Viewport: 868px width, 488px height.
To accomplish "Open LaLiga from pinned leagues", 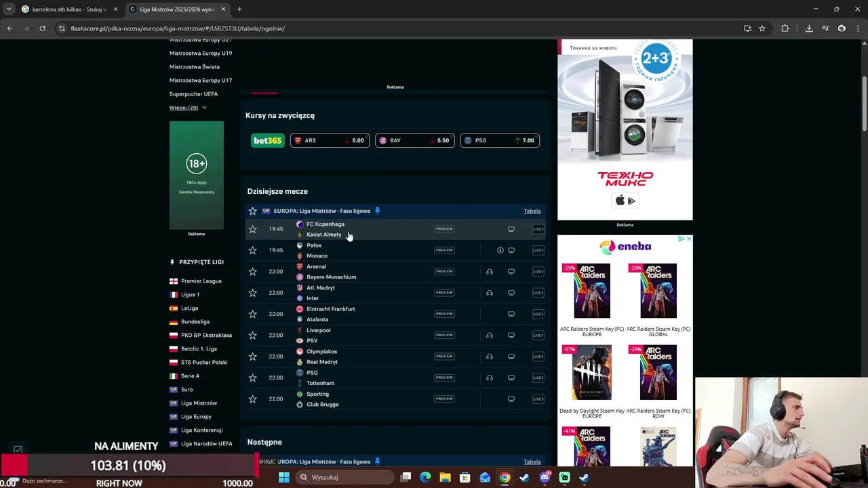I will click(189, 308).
